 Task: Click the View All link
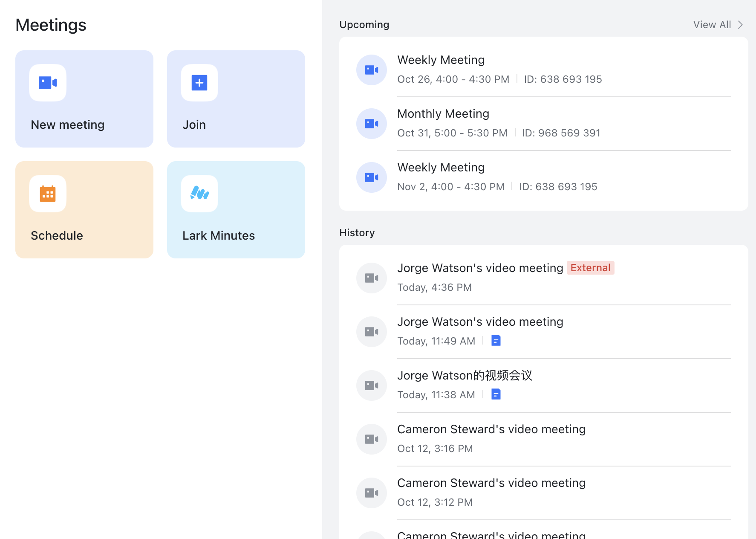712,24
